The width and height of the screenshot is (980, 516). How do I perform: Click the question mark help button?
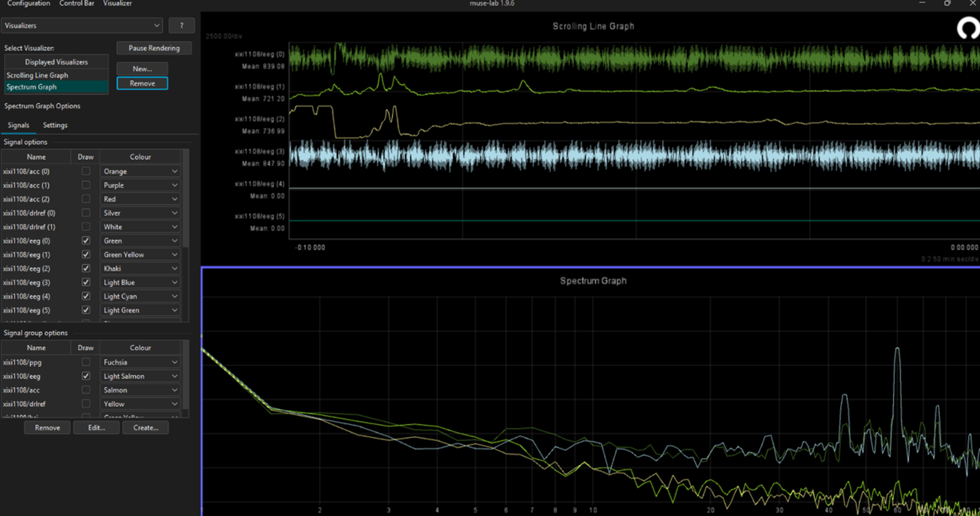point(181,26)
